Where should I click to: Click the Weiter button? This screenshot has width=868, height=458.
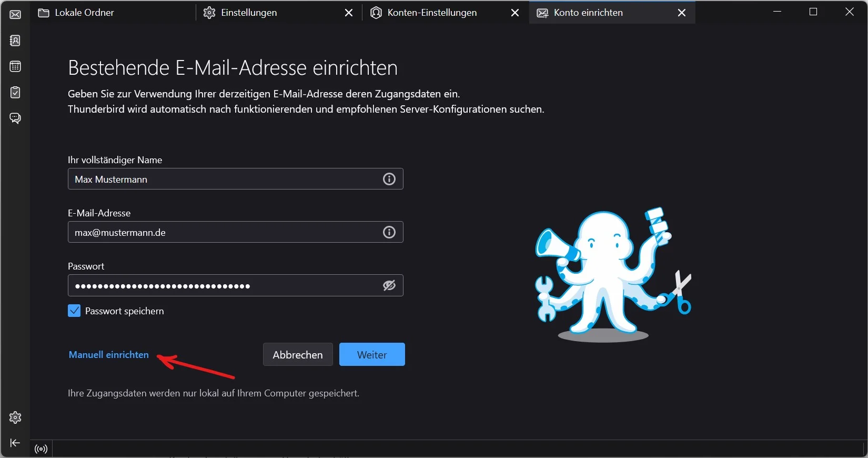[372, 354]
